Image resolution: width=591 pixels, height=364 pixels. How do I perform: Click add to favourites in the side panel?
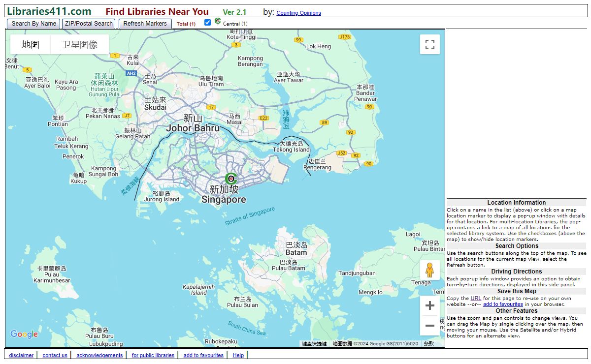pos(503,304)
